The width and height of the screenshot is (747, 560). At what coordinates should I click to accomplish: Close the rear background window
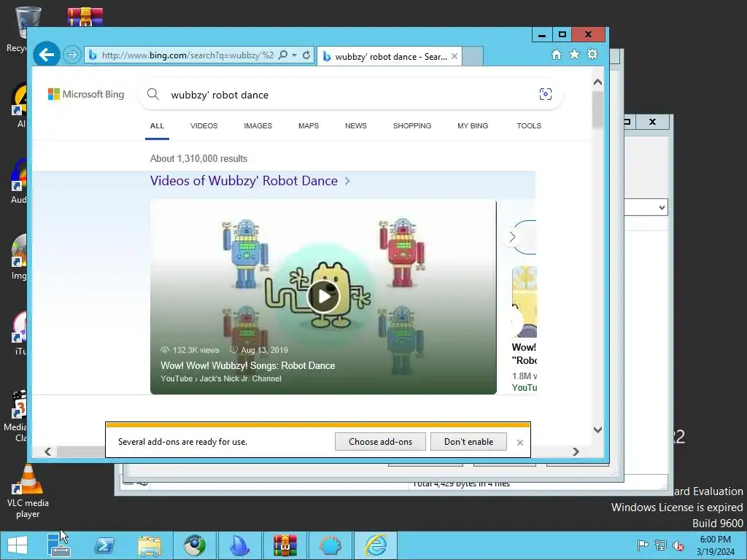coord(652,122)
